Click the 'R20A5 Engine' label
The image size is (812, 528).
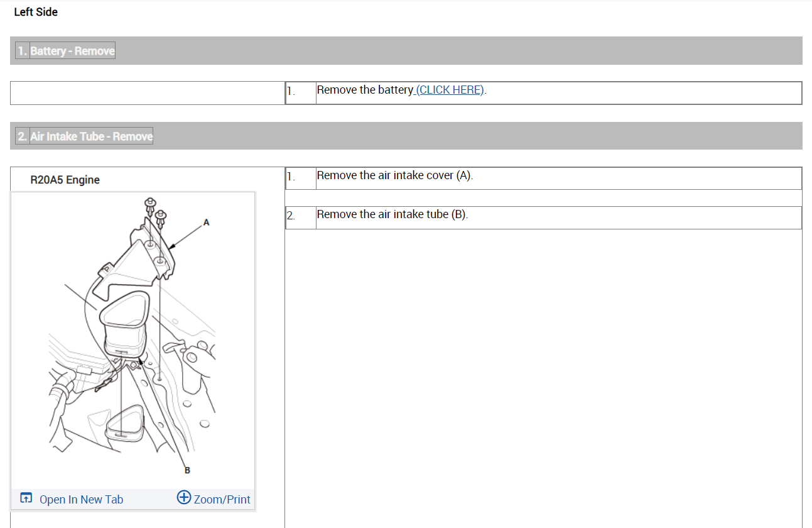(65, 180)
